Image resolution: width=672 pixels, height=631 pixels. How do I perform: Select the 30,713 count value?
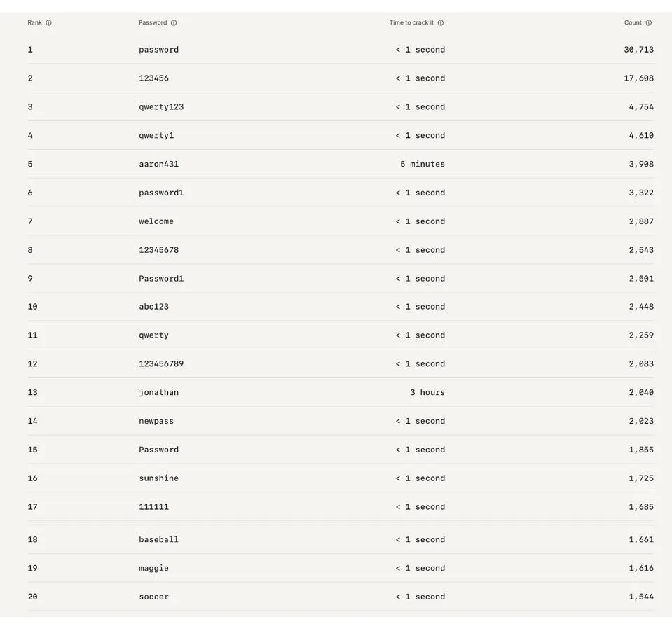click(638, 50)
